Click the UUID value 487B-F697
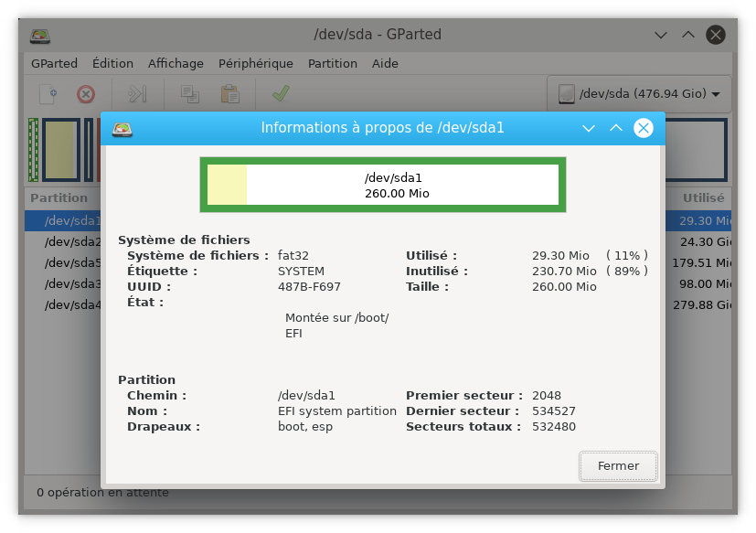 [x=309, y=286]
